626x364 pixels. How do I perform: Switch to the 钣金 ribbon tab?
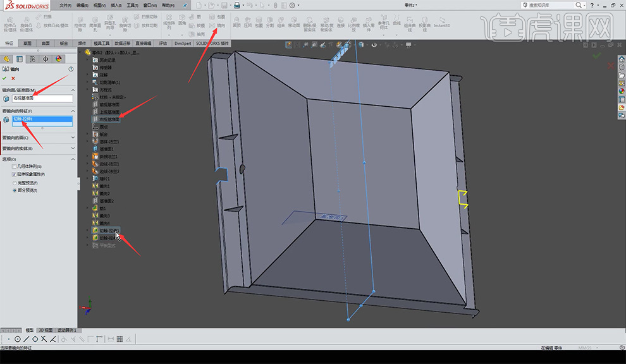[x=64, y=44]
